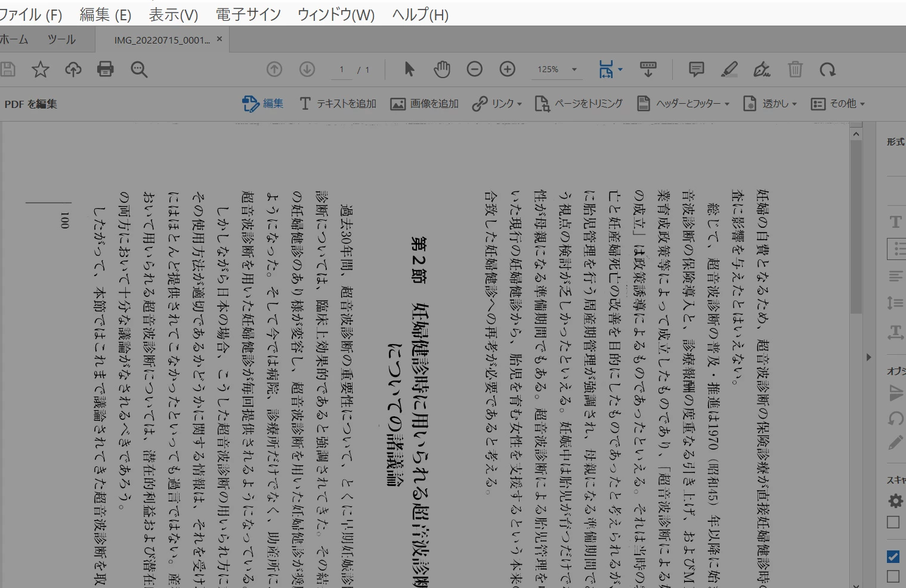The width and height of the screenshot is (906, 588).
Task: Add the document to favorites with the star icon
Action: tap(41, 69)
